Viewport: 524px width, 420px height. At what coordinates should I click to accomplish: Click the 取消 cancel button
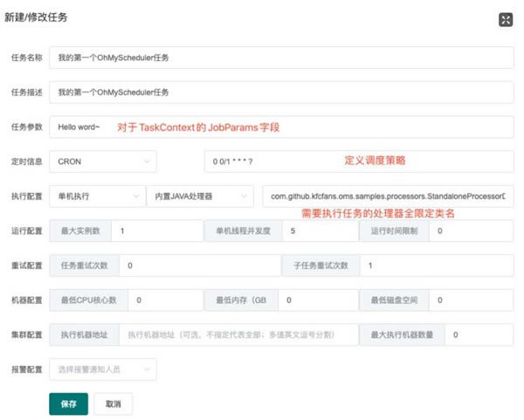(114, 404)
